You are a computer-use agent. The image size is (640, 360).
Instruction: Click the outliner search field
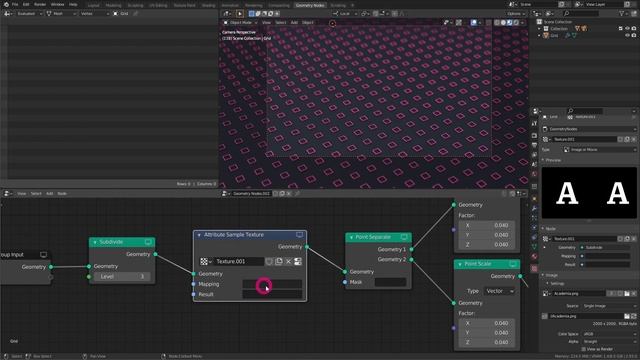(x=580, y=13)
